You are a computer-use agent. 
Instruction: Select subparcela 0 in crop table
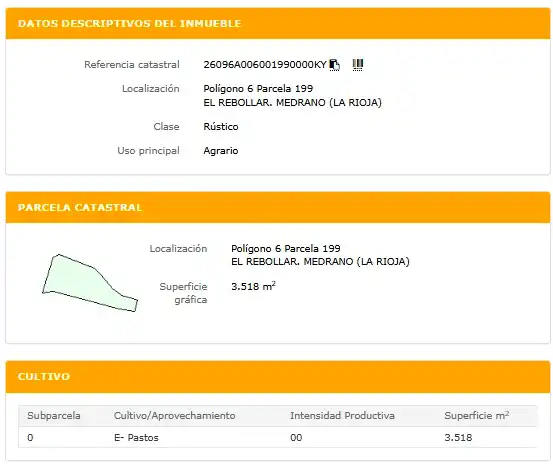tap(30, 437)
